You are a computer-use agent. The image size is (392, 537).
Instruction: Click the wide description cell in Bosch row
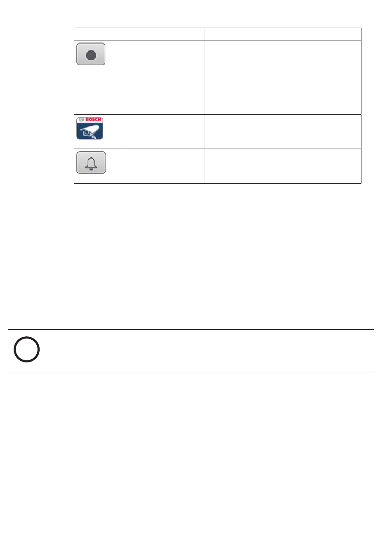coord(283,132)
